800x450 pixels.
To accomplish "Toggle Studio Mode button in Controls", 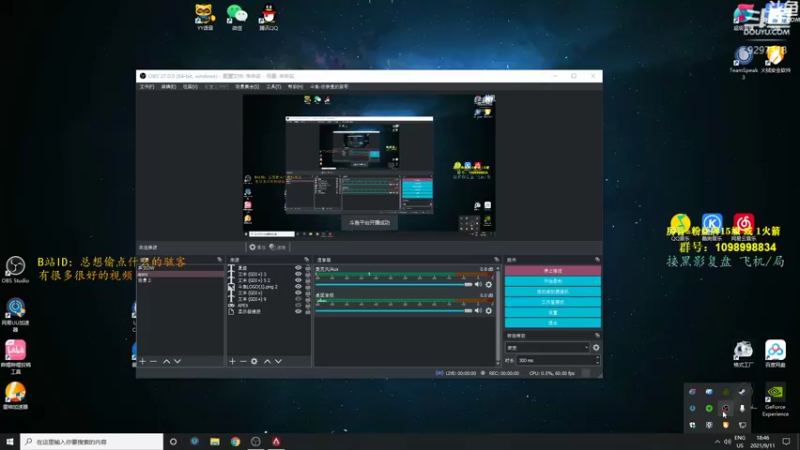I will point(553,302).
